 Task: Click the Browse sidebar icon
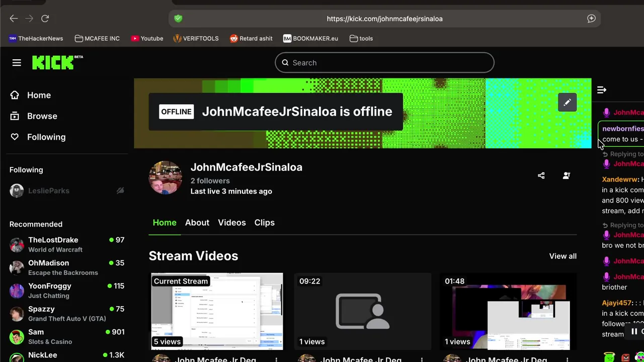tap(15, 116)
